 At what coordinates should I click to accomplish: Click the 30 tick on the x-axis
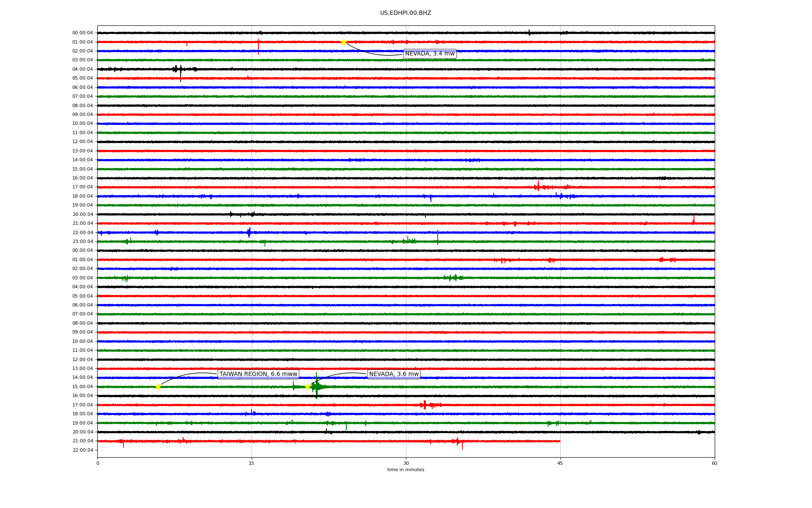(406, 463)
